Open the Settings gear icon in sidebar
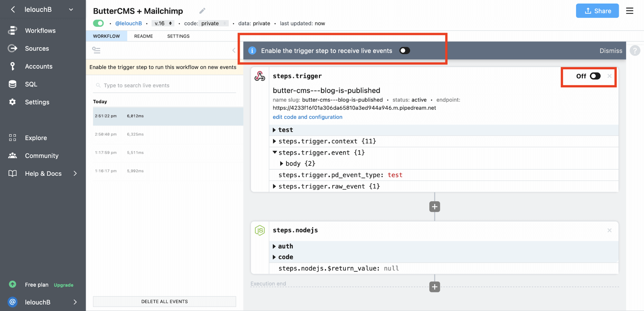Viewport: 644px width, 311px height. 13,102
